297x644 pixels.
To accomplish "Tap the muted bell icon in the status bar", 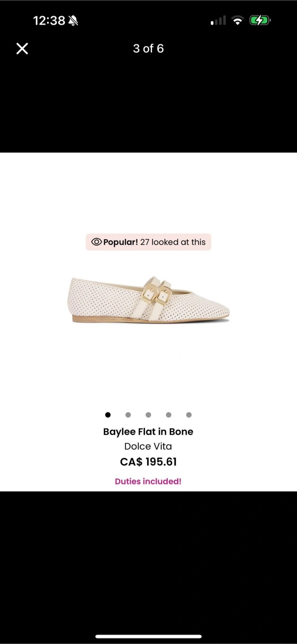I will coord(73,21).
